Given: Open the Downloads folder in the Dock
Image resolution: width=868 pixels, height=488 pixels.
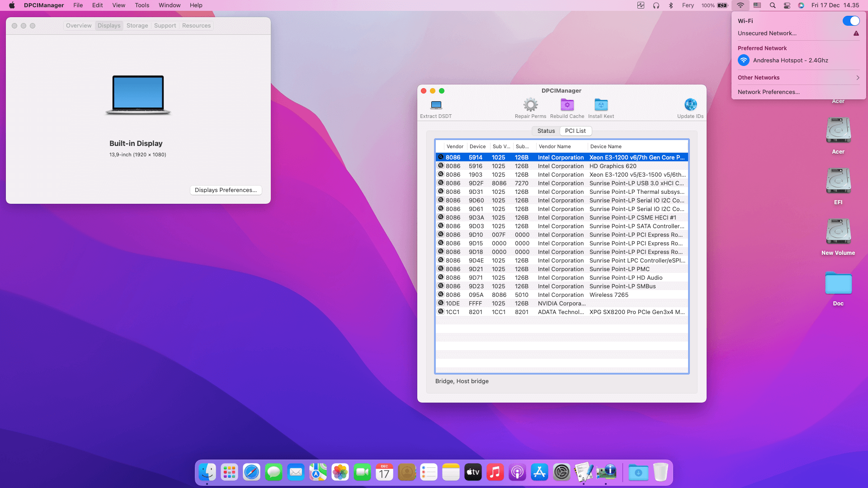Looking at the screenshot, I should pyautogui.click(x=638, y=472).
